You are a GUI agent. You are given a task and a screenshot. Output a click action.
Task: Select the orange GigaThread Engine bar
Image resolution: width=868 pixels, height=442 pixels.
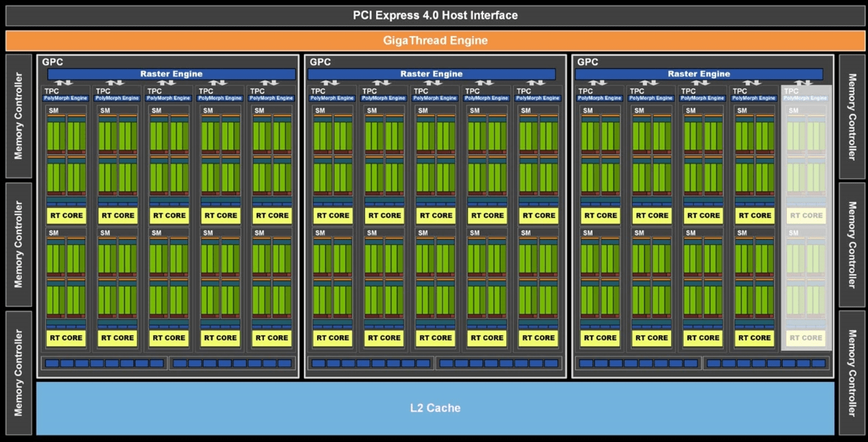pyautogui.click(x=435, y=40)
